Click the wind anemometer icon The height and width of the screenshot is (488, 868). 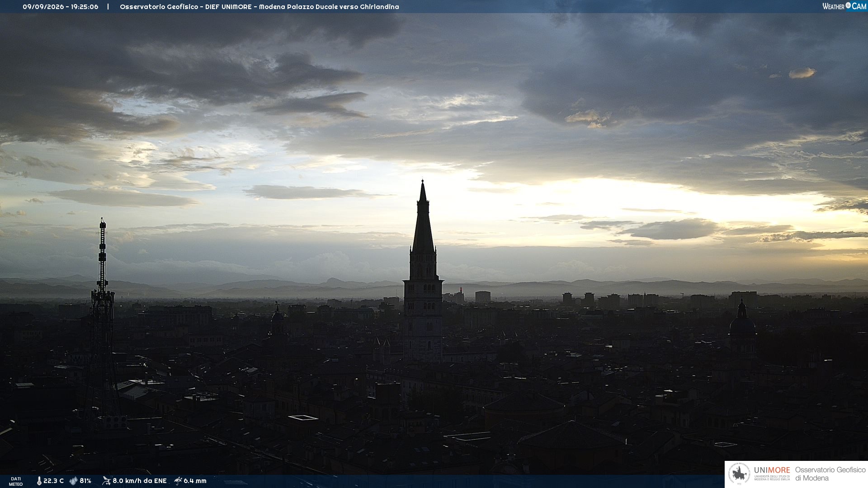pos(106,481)
